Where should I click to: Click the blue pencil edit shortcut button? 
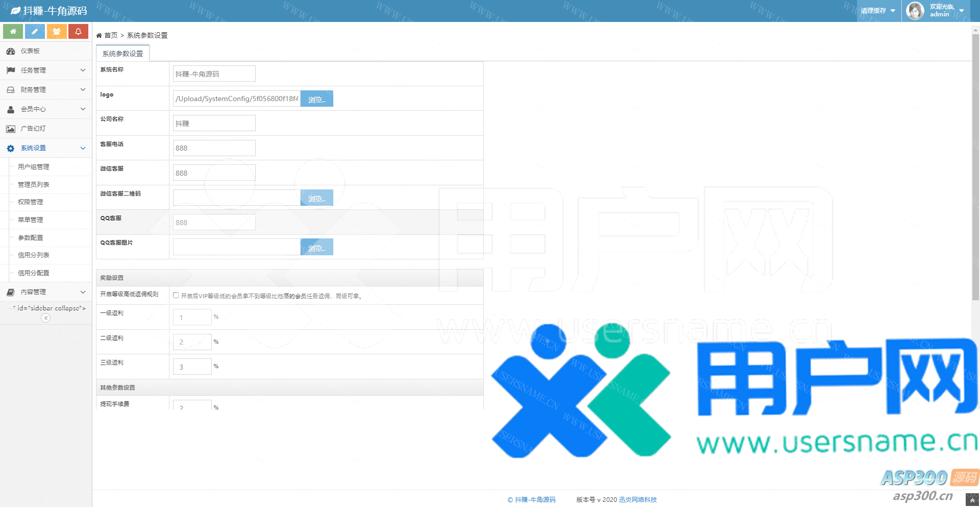click(35, 32)
